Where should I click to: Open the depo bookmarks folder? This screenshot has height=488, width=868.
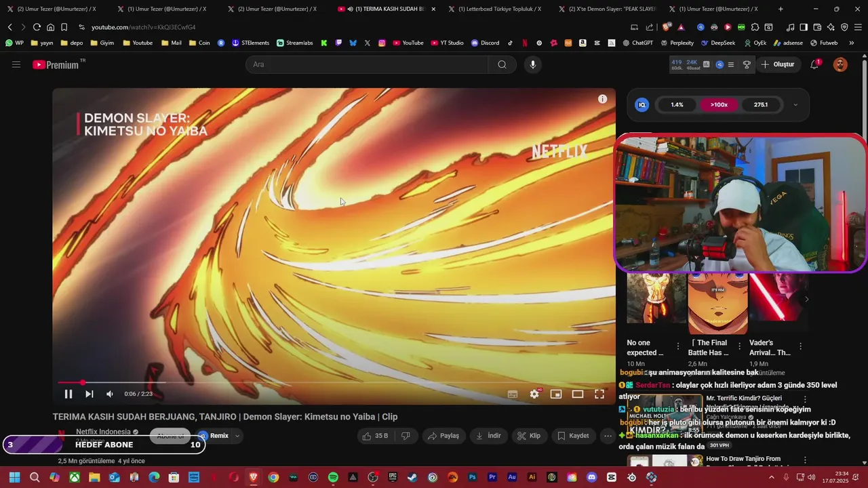pyautogui.click(x=72, y=43)
